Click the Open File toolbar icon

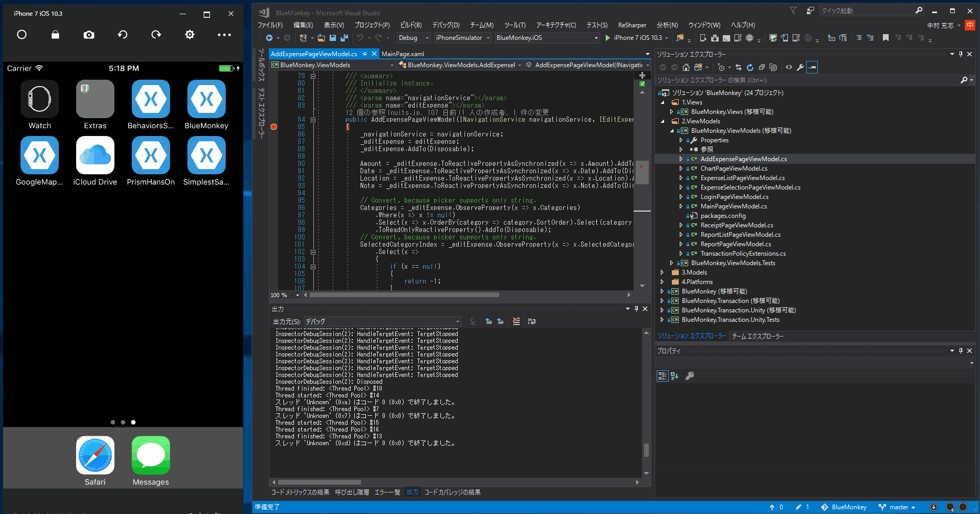point(321,38)
